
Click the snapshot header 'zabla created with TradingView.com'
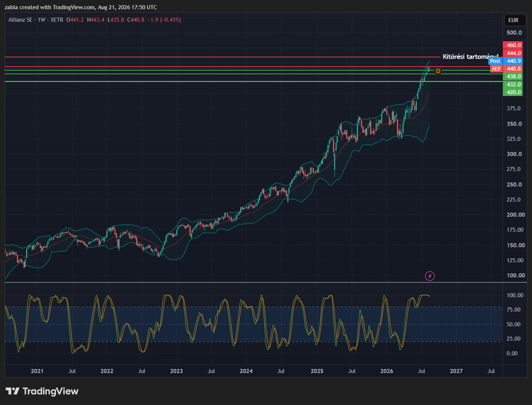(x=50, y=7)
